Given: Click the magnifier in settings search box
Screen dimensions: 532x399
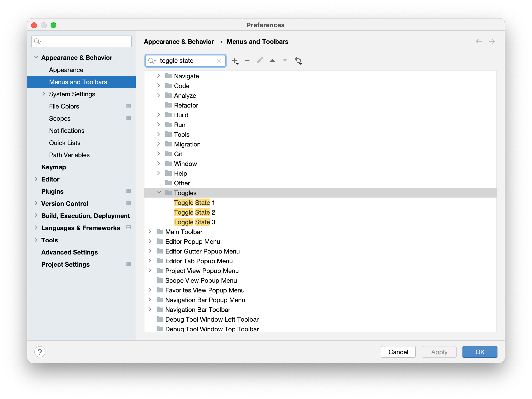Looking at the screenshot, I should [x=38, y=41].
